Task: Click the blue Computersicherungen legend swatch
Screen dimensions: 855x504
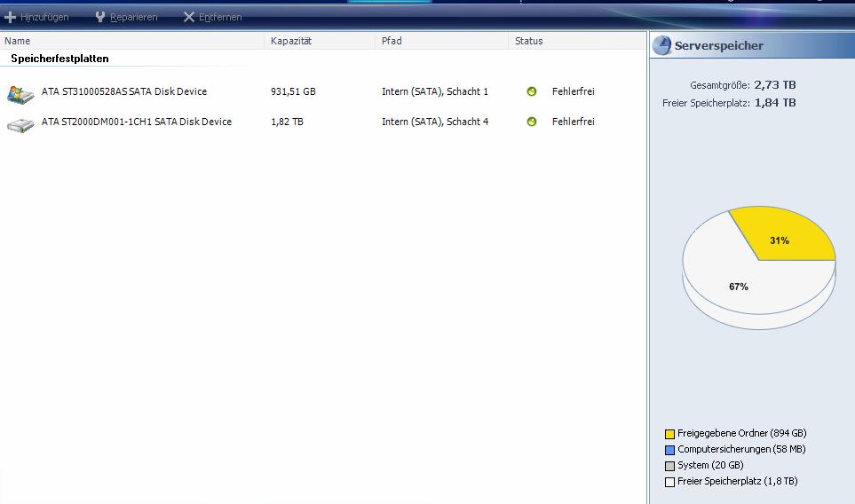Action: point(670,450)
